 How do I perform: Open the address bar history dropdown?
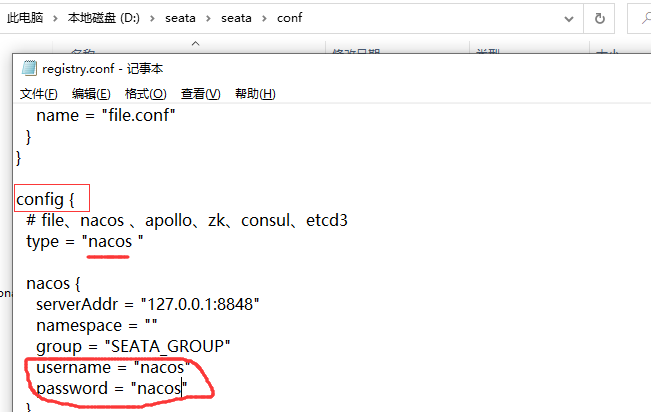pos(570,18)
